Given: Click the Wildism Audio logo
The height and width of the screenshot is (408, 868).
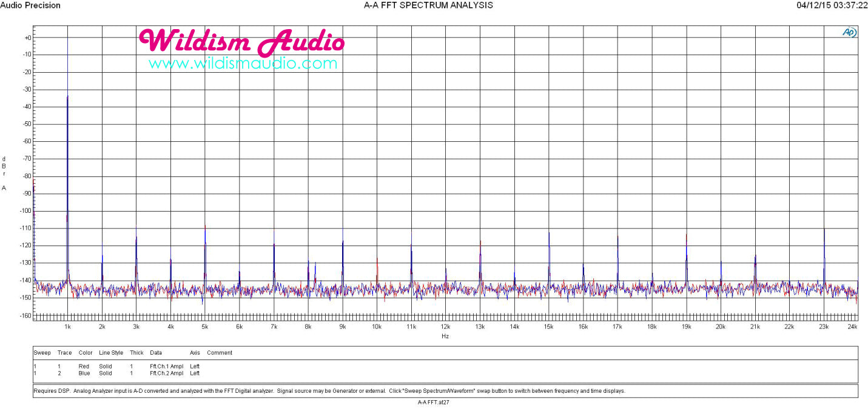Looking at the screenshot, I should (x=241, y=41).
